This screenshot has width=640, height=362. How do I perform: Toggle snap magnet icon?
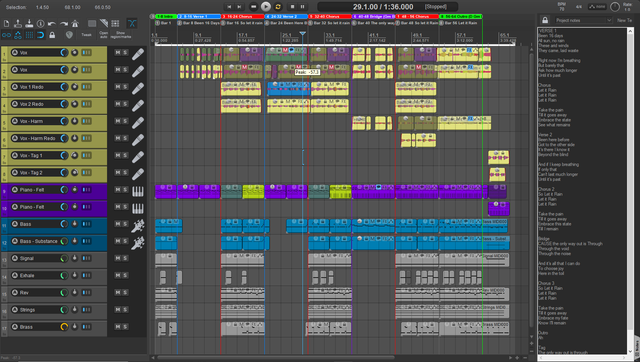(x=41, y=35)
